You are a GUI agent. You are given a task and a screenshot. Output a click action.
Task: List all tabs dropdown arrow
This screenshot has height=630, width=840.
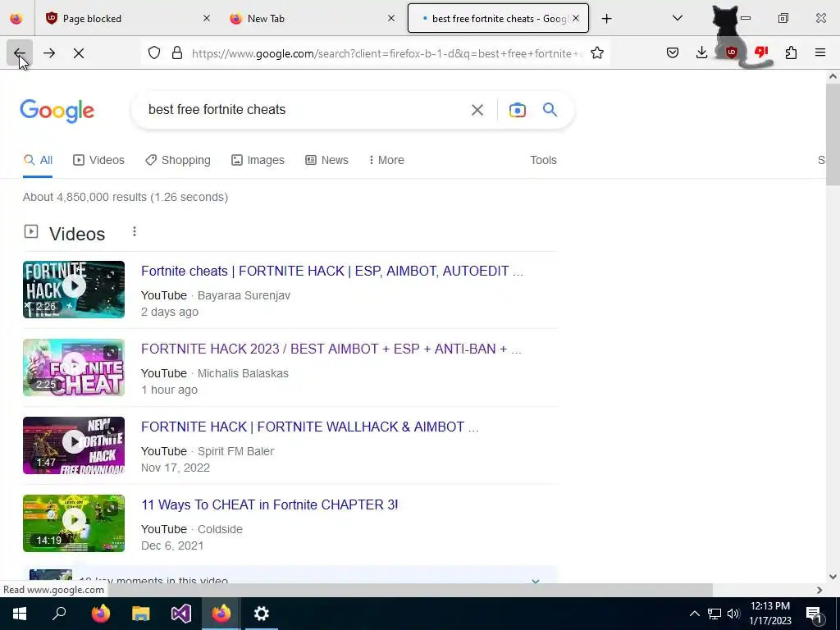coord(677,18)
